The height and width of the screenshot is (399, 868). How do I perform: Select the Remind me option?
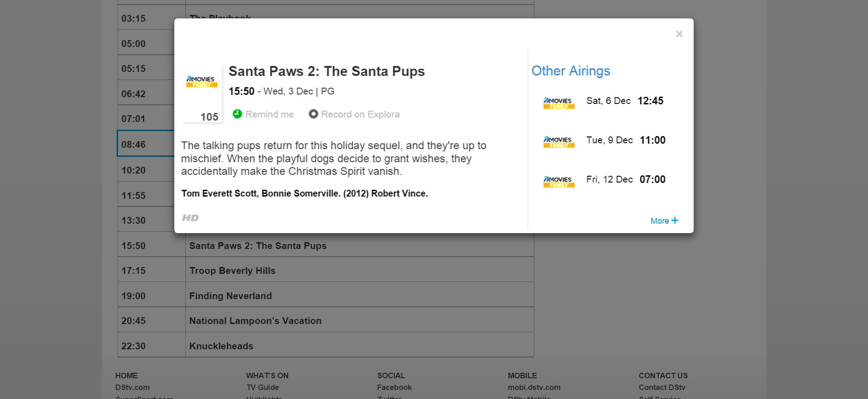(x=263, y=114)
